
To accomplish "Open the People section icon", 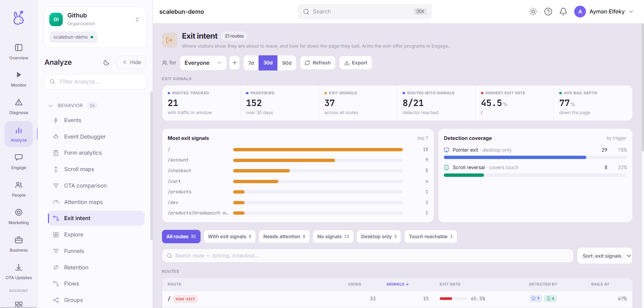I will point(19,185).
